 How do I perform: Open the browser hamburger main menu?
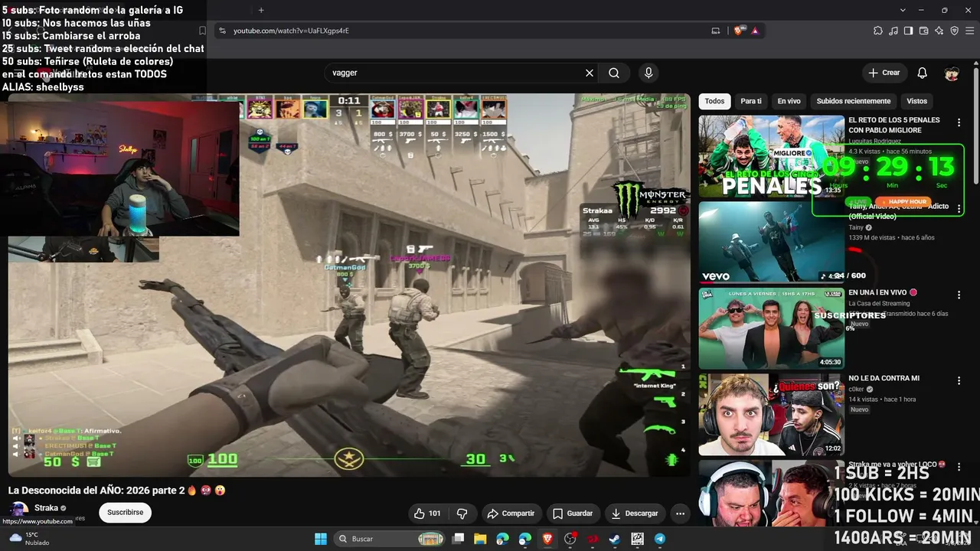click(970, 31)
